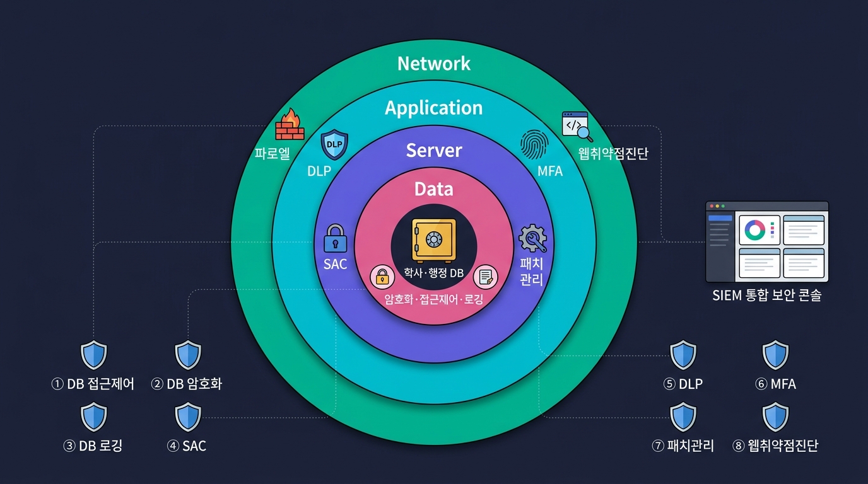868x484 pixels.
Task: Click the SIEM 통합 보안 콘솔 caption
Action: tap(767, 296)
